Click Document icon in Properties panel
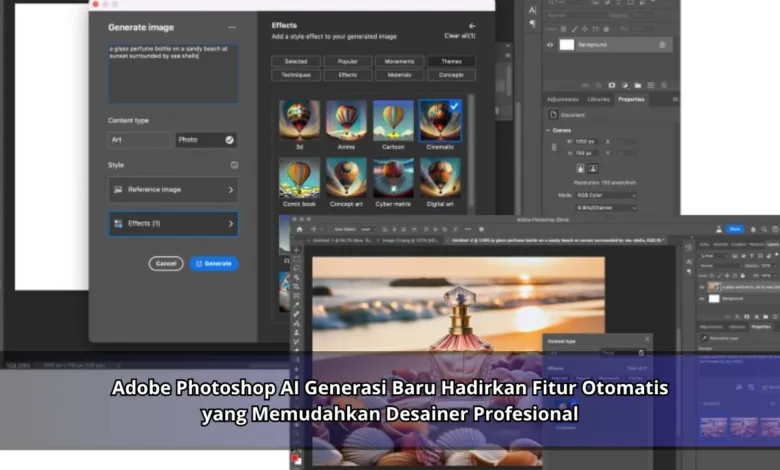 click(553, 115)
